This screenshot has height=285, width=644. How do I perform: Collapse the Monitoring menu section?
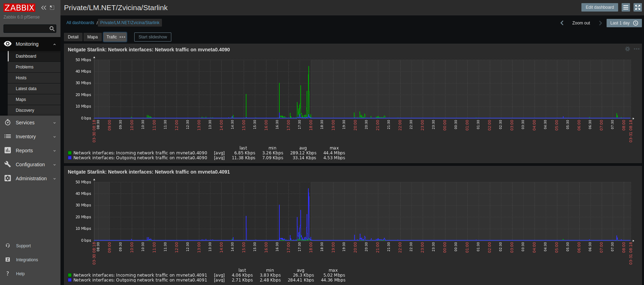click(55, 44)
